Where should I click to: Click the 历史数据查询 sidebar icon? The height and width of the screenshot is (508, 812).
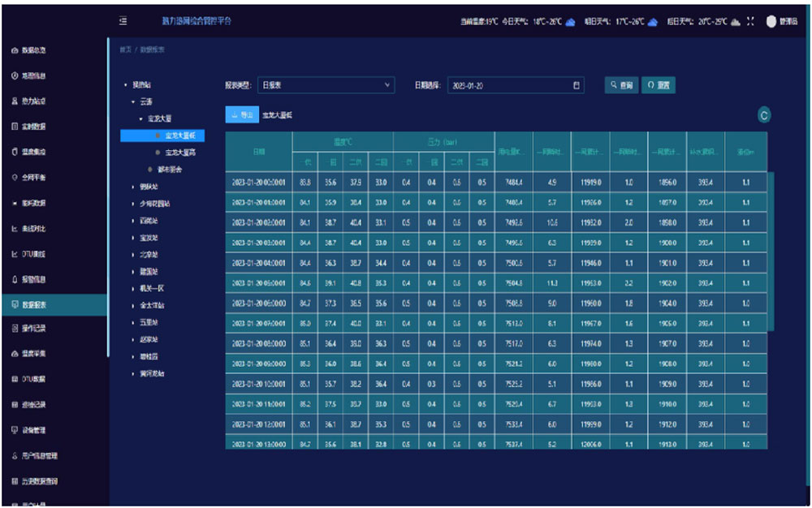coord(15,481)
